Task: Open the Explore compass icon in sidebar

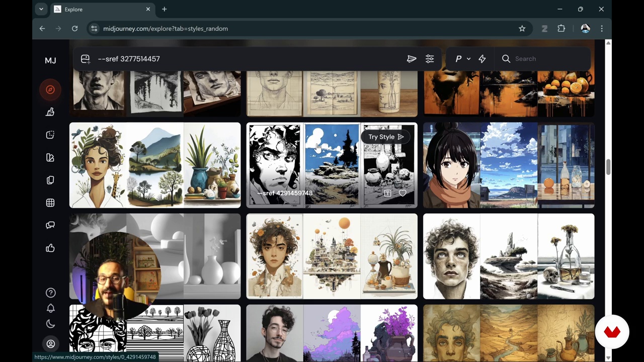Action: click(x=50, y=89)
